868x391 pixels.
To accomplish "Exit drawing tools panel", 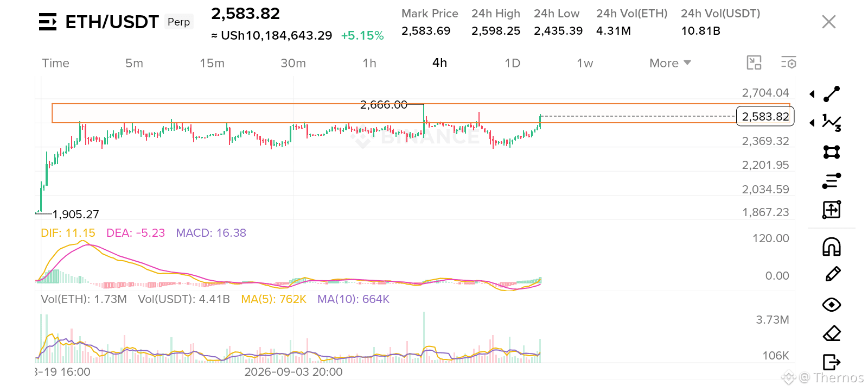I will tap(832, 362).
